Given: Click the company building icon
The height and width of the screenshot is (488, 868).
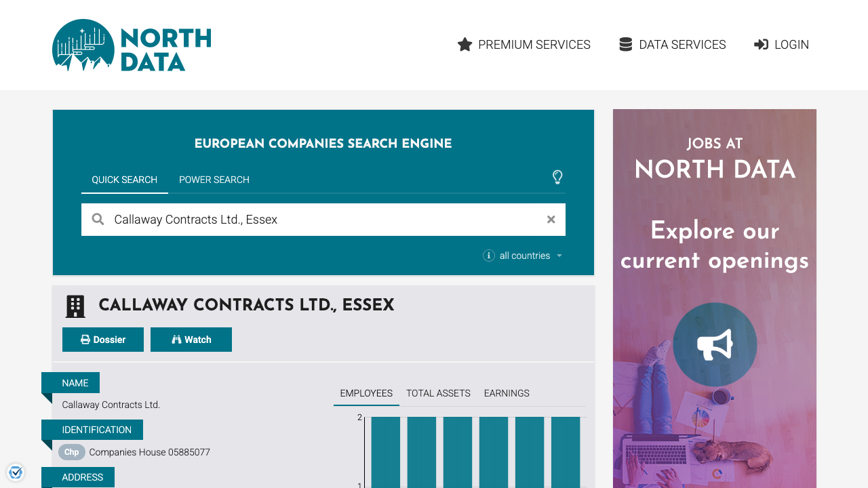Looking at the screenshot, I should point(75,306).
